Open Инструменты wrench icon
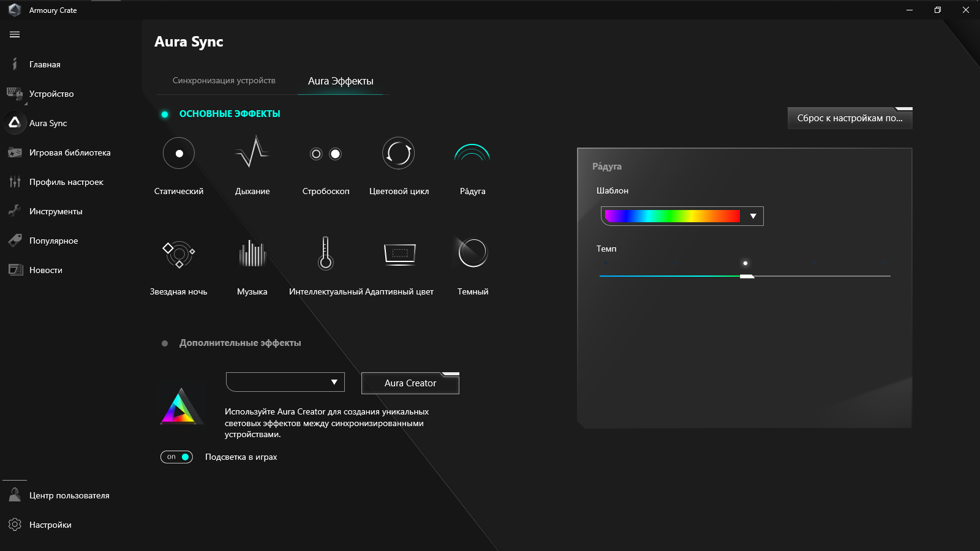Image resolution: width=980 pixels, height=551 pixels. point(15,211)
